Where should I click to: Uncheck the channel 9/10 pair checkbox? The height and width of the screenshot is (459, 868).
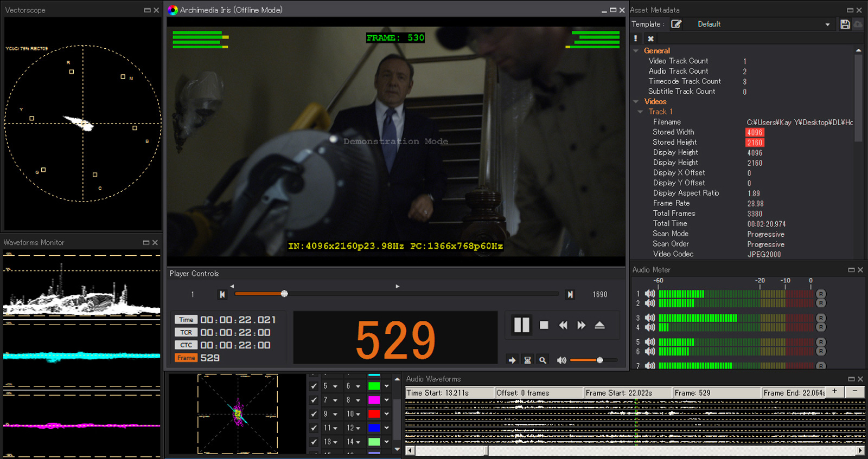(314, 414)
